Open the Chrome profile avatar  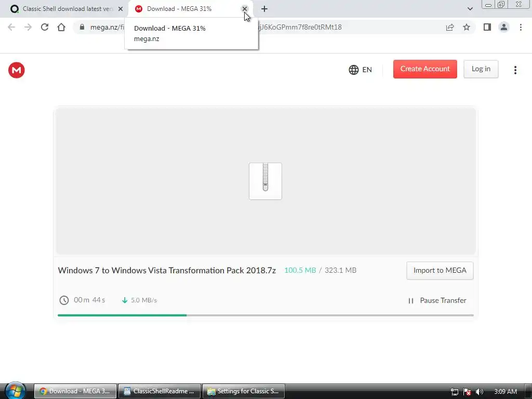[504, 27]
